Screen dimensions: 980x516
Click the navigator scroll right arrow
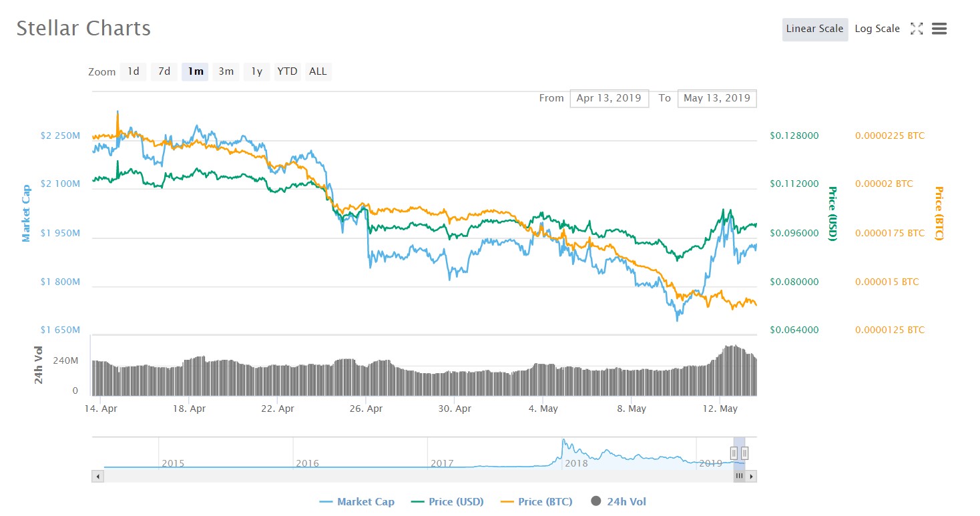point(751,477)
